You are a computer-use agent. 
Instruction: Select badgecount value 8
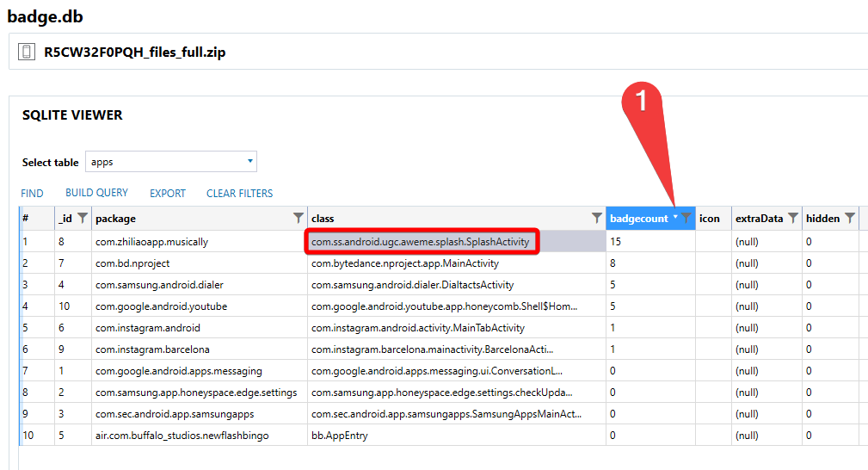[650, 263]
